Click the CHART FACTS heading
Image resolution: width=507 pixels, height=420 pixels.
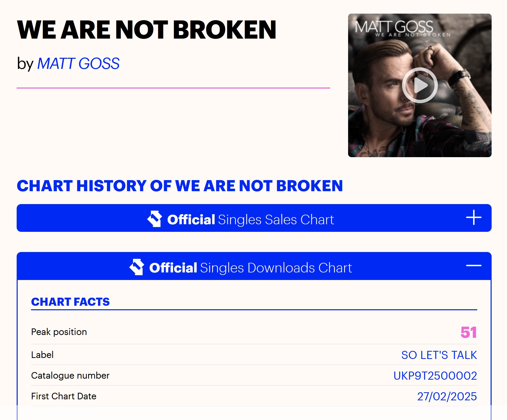click(x=70, y=302)
